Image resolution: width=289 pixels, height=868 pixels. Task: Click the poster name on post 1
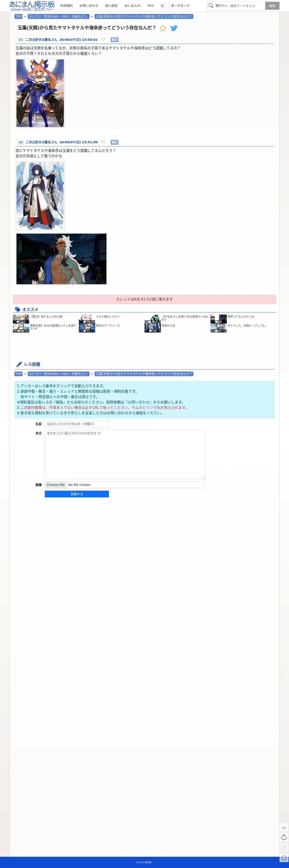point(41,40)
